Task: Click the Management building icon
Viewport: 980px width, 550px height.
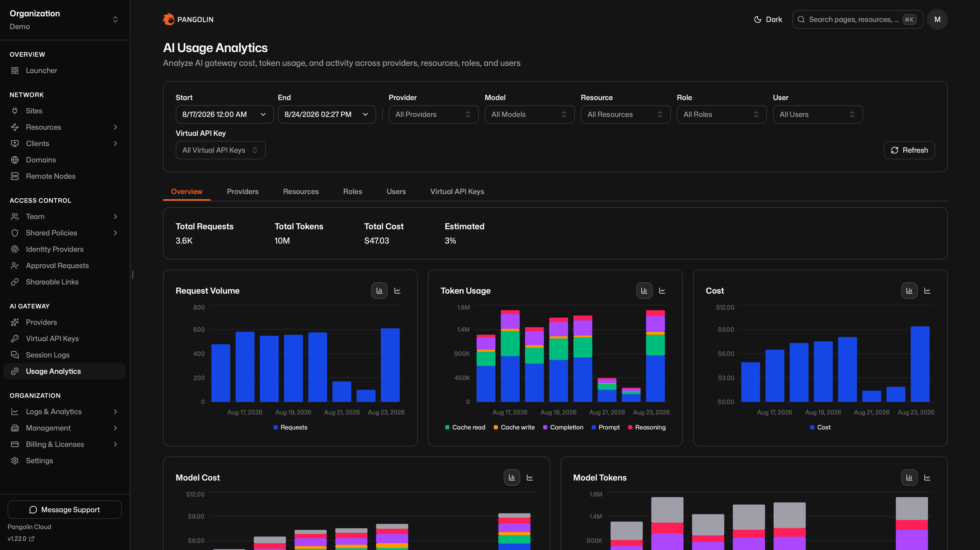Action: tap(15, 428)
